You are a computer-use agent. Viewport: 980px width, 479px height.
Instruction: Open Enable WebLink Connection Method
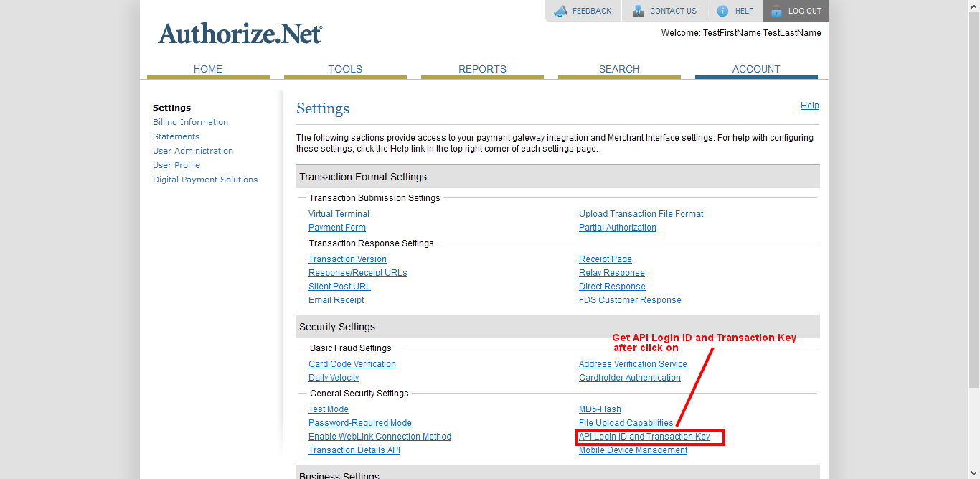[x=380, y=437]
